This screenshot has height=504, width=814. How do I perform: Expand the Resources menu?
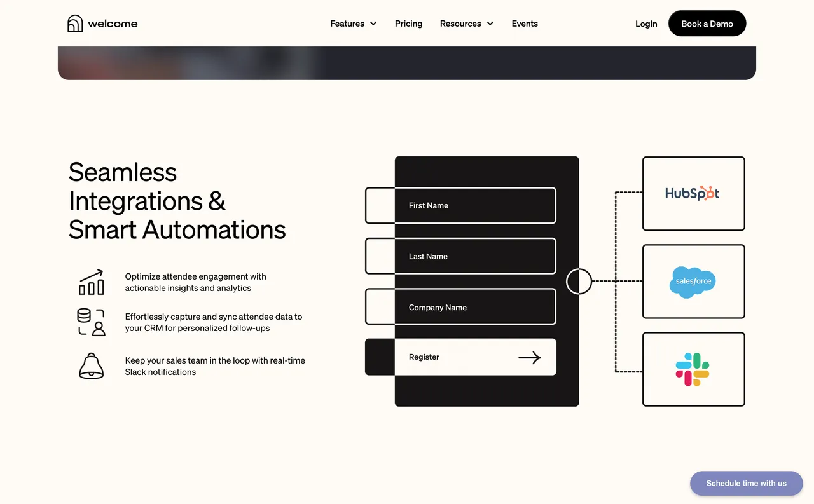point(460,24)
